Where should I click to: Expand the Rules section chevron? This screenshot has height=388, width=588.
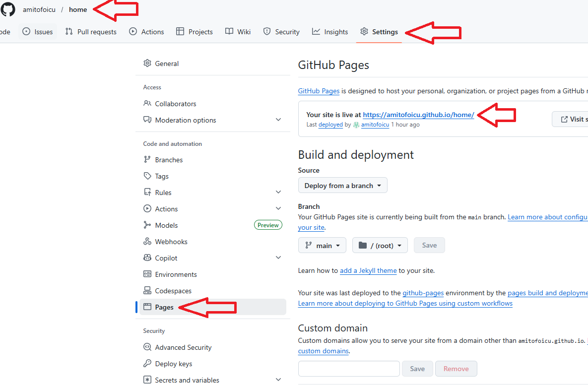click(278, 192)
